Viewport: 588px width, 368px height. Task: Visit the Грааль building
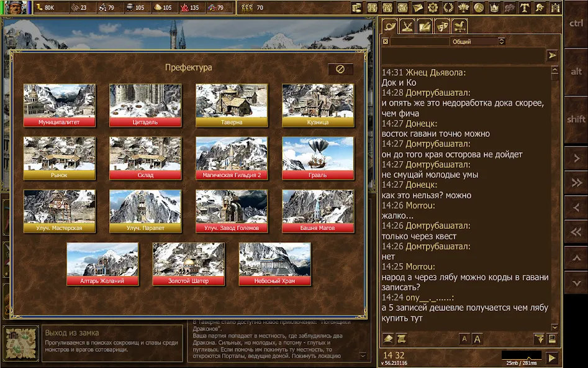317,159
